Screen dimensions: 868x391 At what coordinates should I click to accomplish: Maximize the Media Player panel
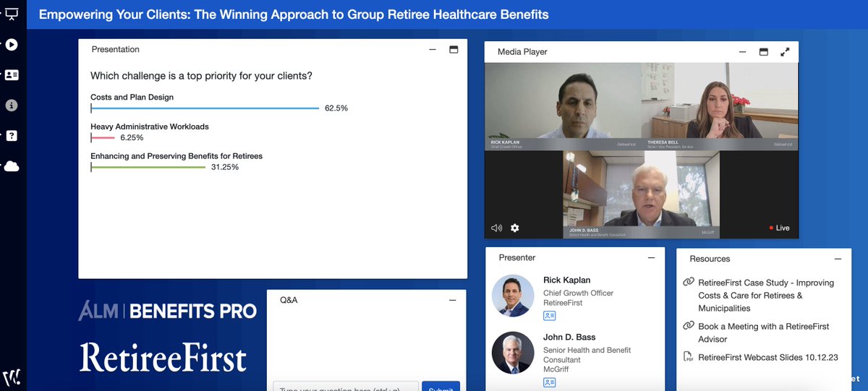point(763,52)
